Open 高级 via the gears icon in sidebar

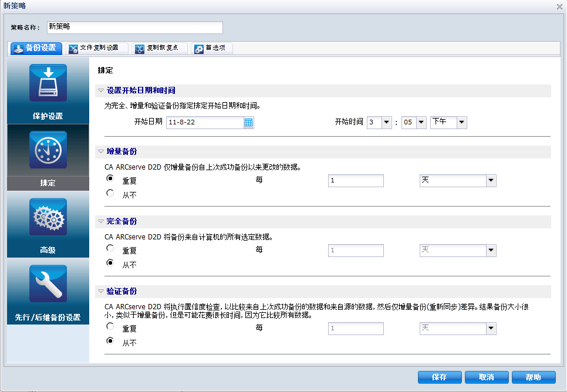tap(48, 217)
